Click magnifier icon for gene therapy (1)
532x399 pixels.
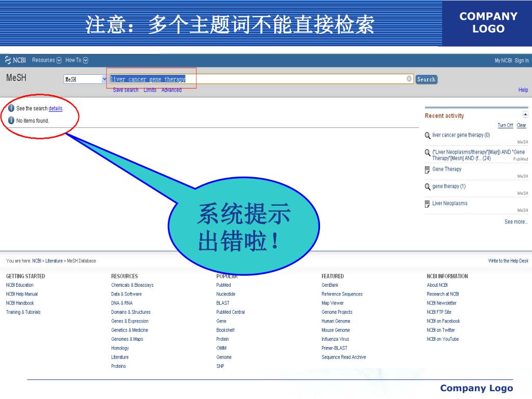tap(428, 187)
